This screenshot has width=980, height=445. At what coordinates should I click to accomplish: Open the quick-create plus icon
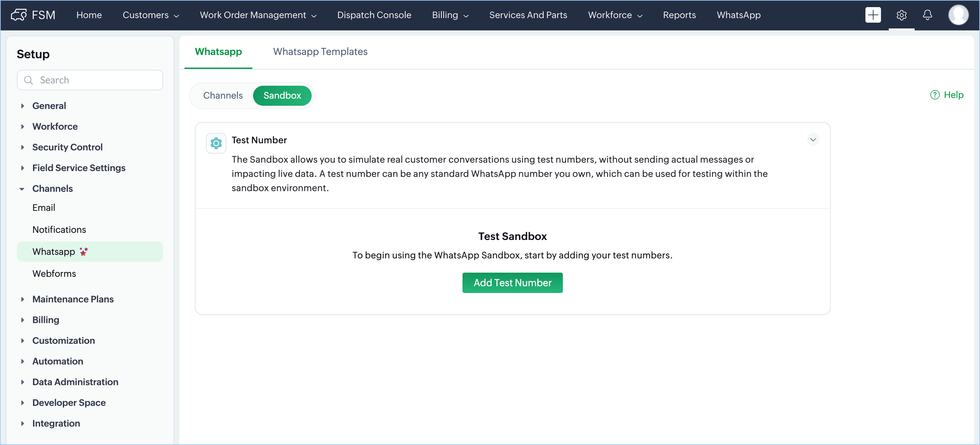pyautogui.click(x=873, y=15)
